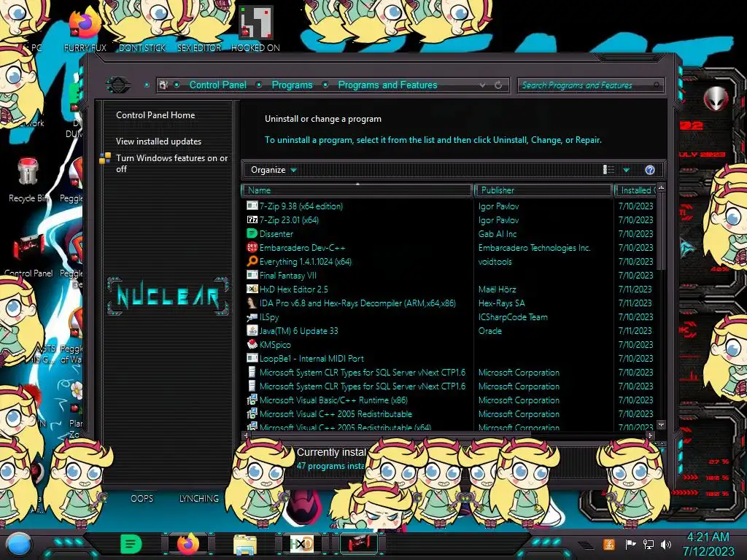The width and height of the screenshot is (747, 560).
Task: Open View installed updates link
Action: click(158, 141)
